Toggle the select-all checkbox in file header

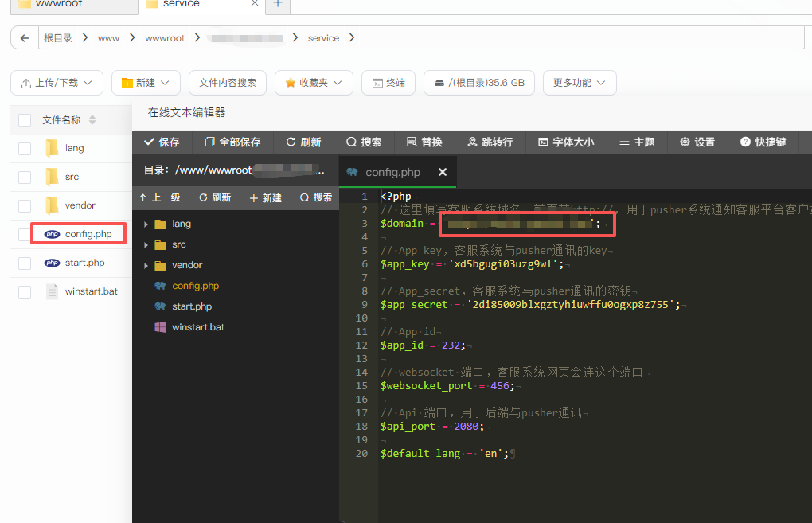point(25,120)
